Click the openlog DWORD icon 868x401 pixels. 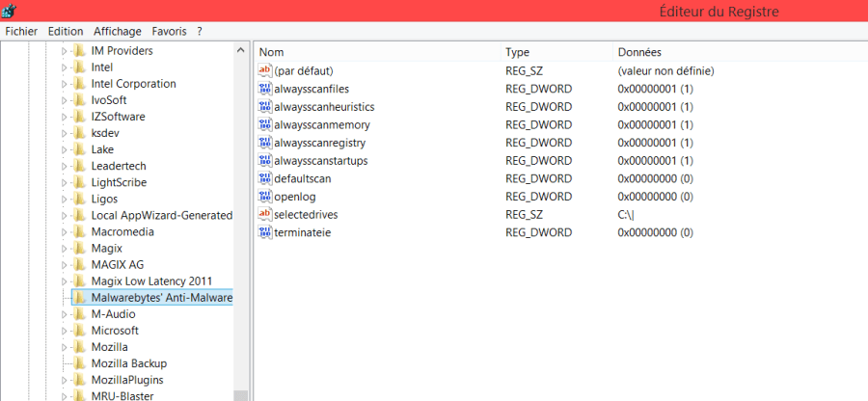[265, 197]
